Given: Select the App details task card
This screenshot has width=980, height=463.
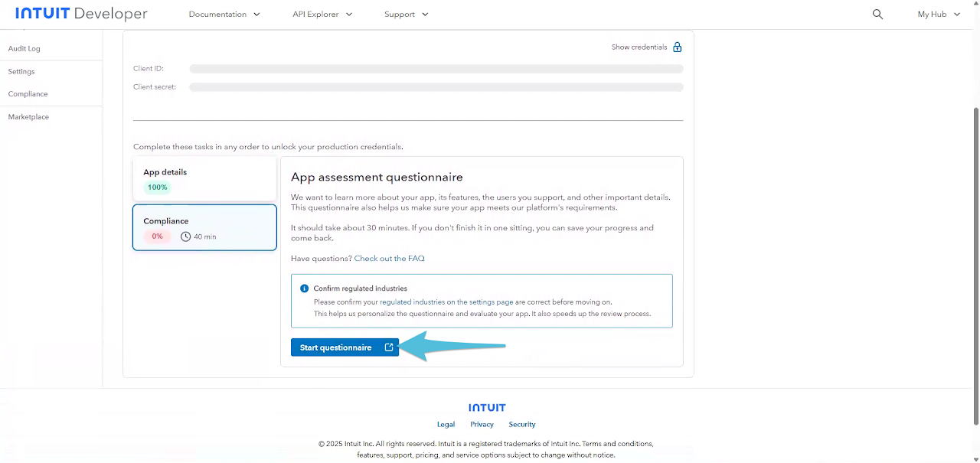Looking at the screenshot, I should click(204, 179).
